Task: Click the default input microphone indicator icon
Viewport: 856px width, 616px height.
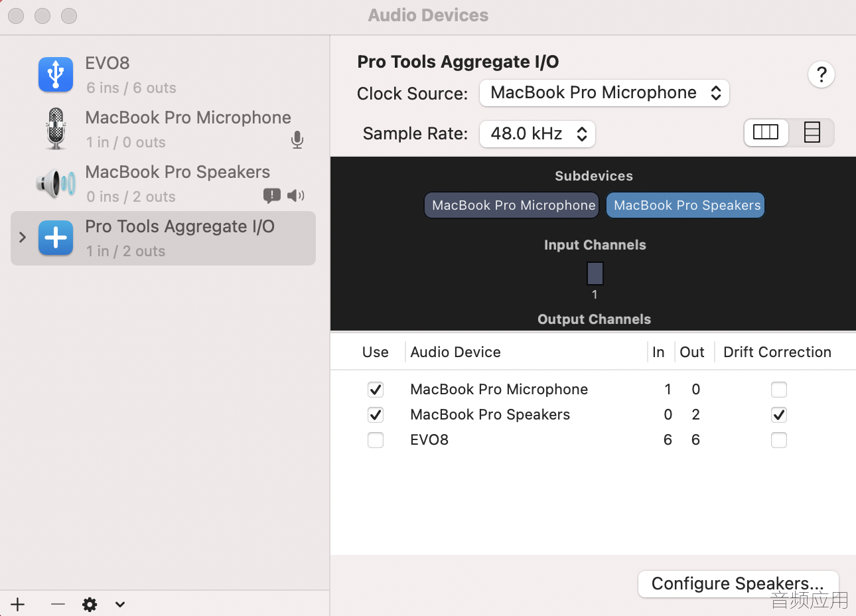Action: point(297,140)
